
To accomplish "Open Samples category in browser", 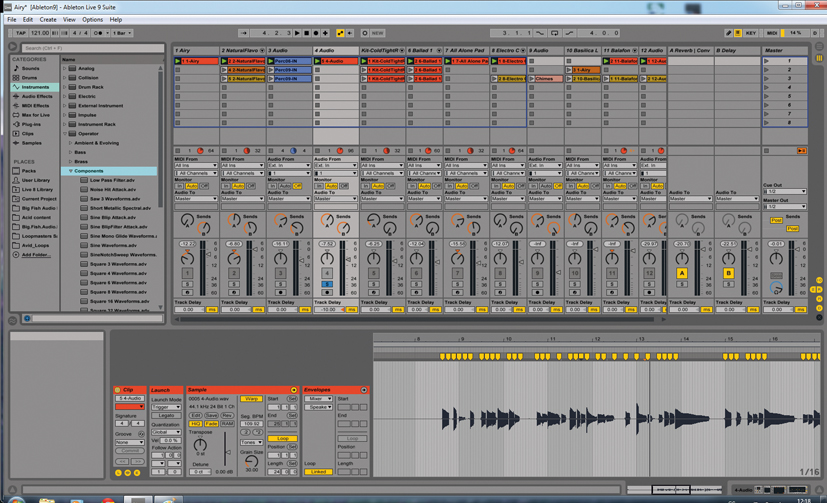I will [x=31, y=143].
